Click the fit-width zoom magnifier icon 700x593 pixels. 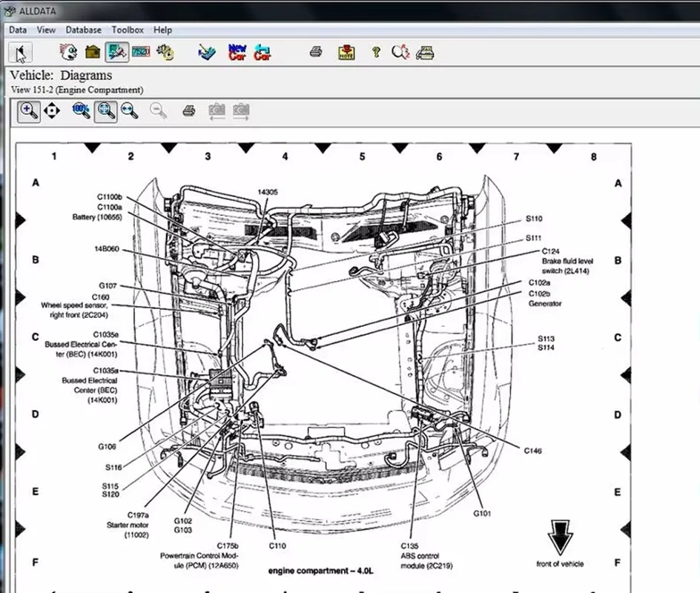pyautogui.click(x=130, y=111)
